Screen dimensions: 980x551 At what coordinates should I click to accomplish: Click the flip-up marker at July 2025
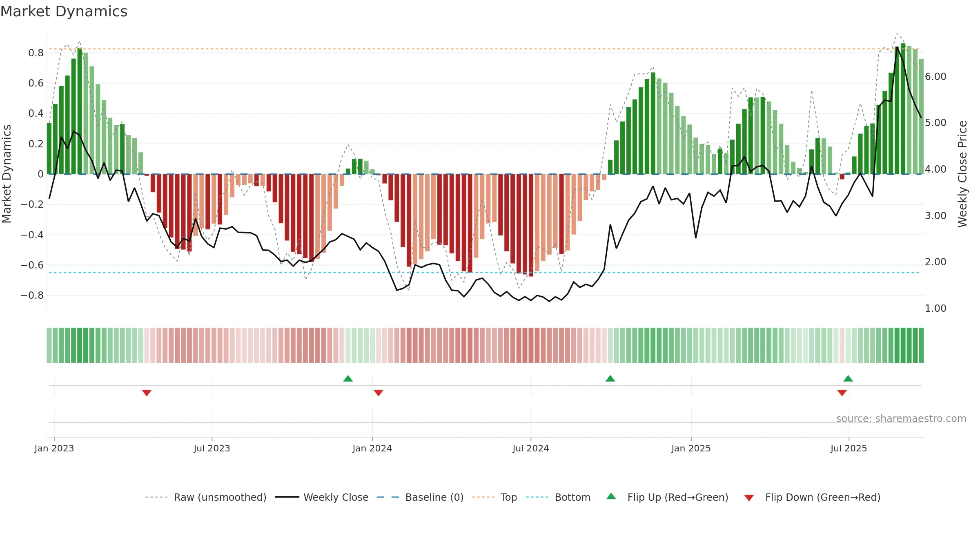pyautogui.click(x=848, y=378)
